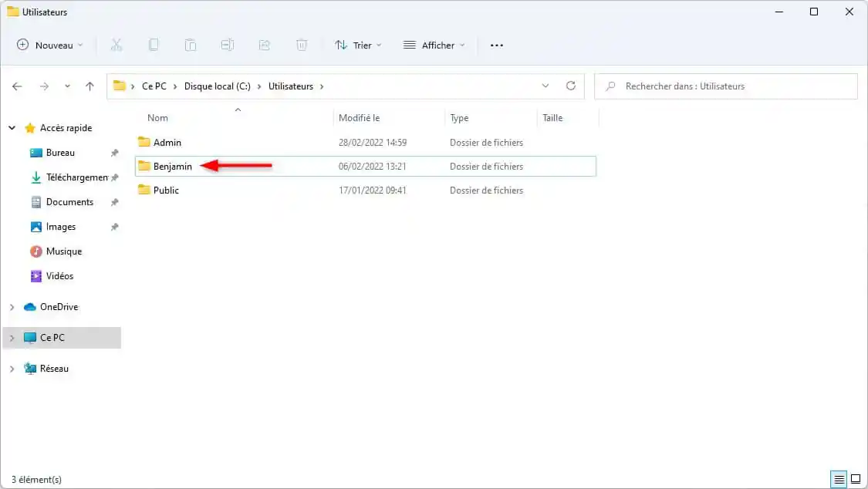Sort by the Taille column header
The image size is (868, 489).
[x=552, y=118]
